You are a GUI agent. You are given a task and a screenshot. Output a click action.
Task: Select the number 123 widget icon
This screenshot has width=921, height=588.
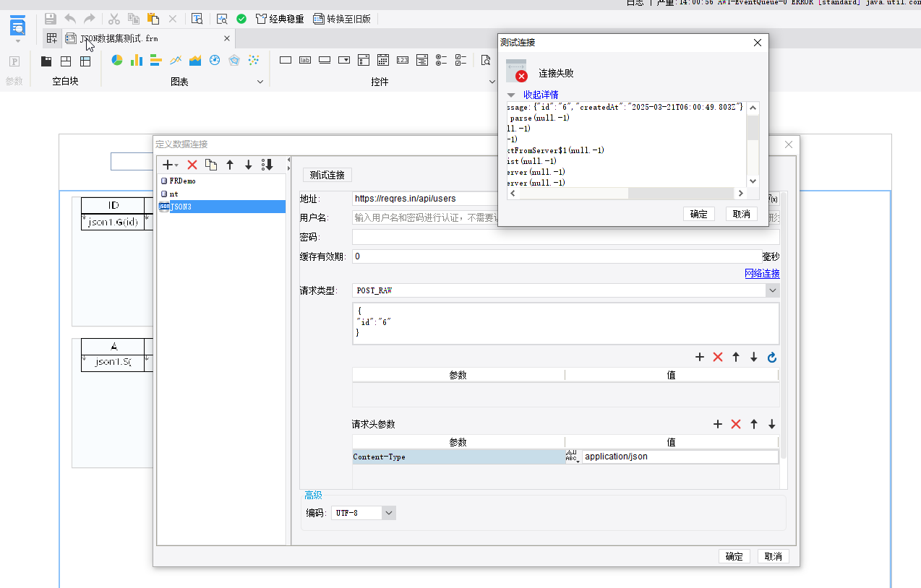tap(403, 60)
